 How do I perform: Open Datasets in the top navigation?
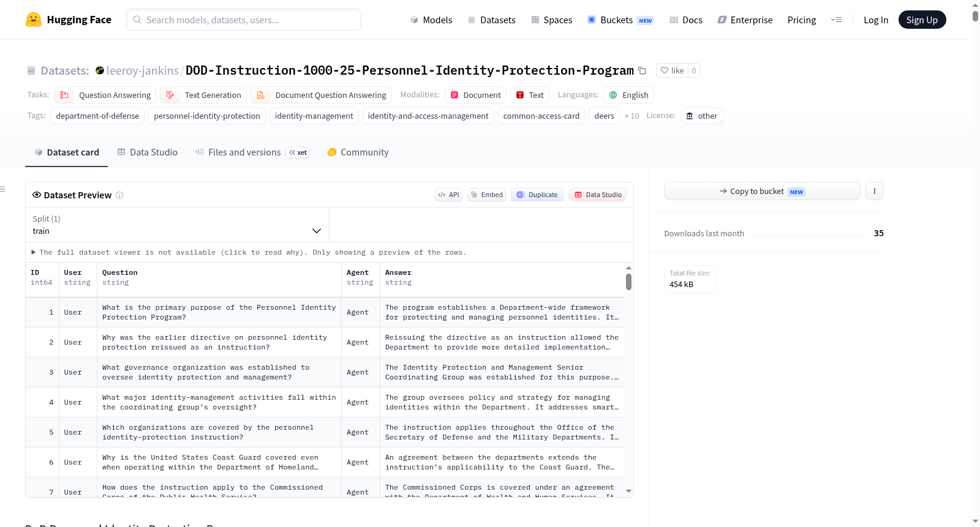(x=491, y=20)
